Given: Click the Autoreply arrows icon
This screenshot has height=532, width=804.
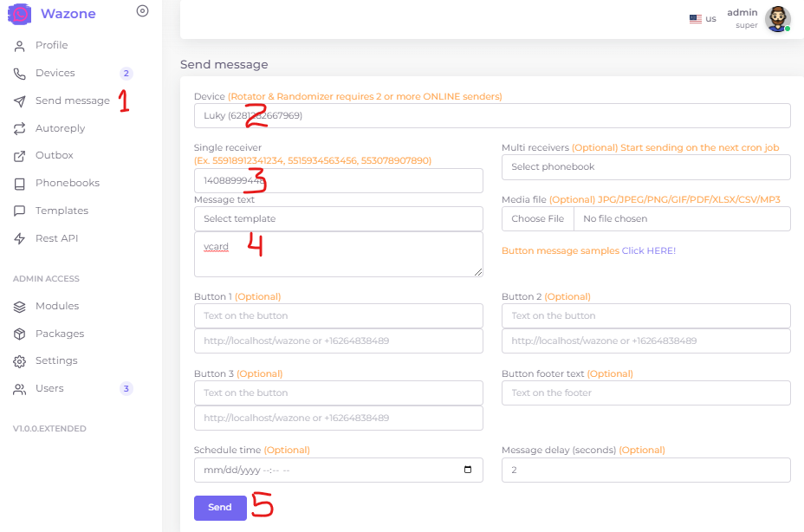Looking at the screenshot, I should click(x=19, y=129).
